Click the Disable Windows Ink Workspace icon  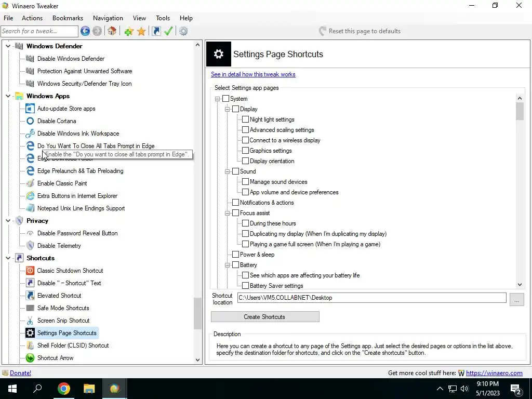pyautogui.click(x=30, y=134)
